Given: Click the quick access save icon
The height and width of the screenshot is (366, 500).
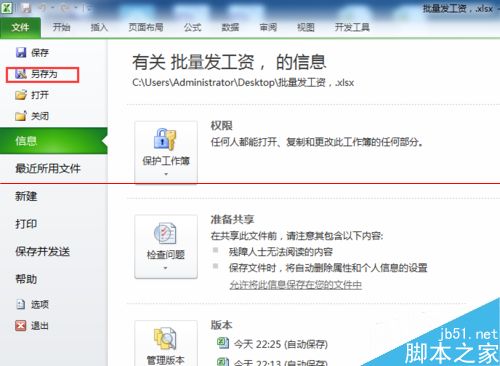Looking at the screenshot, I should pyautogui.click(x=26, y=8).
